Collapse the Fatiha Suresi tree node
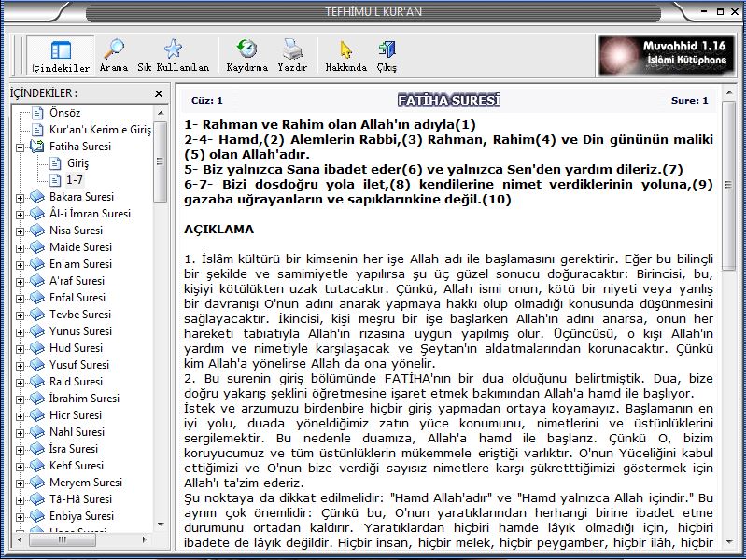Image resolution: width=746 pixels, height=560 pixels. pyautogui.click(x=20, y=147)
